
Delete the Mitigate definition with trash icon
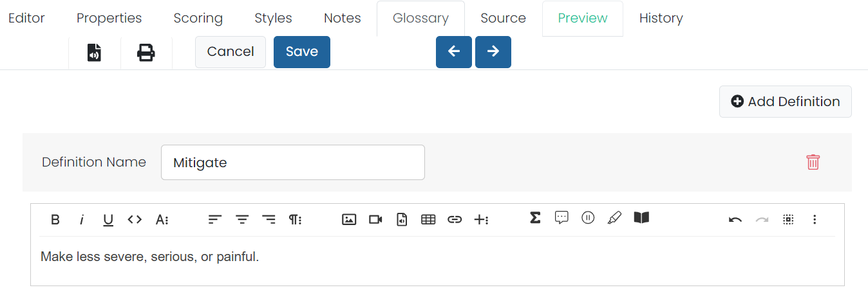click(813, 162)
